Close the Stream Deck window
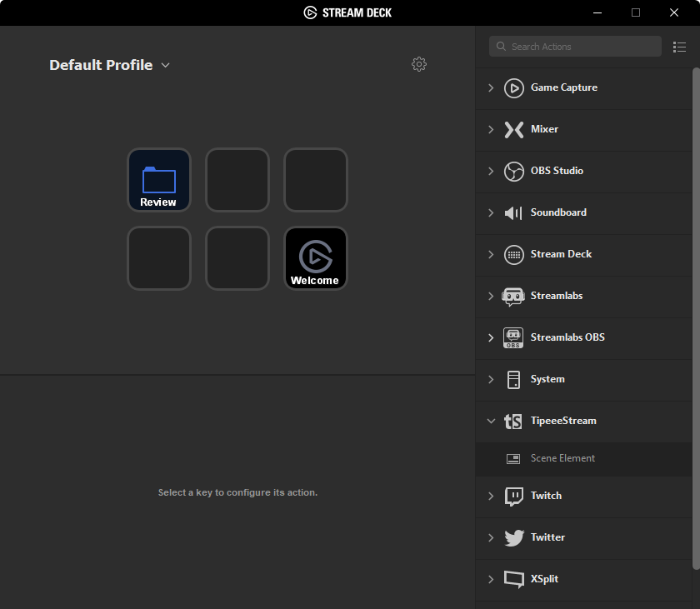 pos(674,12)
